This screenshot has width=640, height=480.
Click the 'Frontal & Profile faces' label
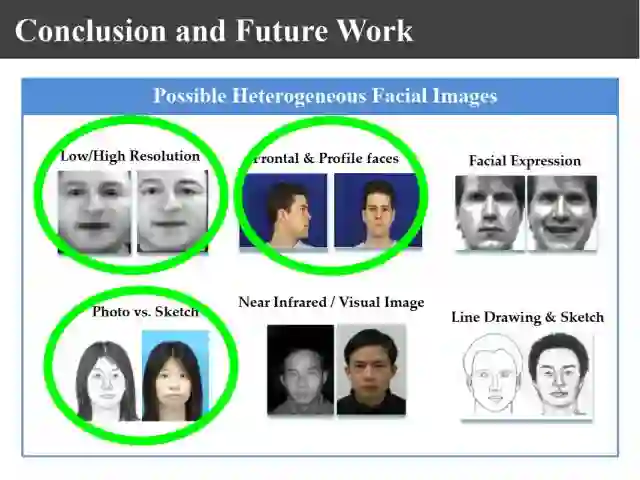324,158
